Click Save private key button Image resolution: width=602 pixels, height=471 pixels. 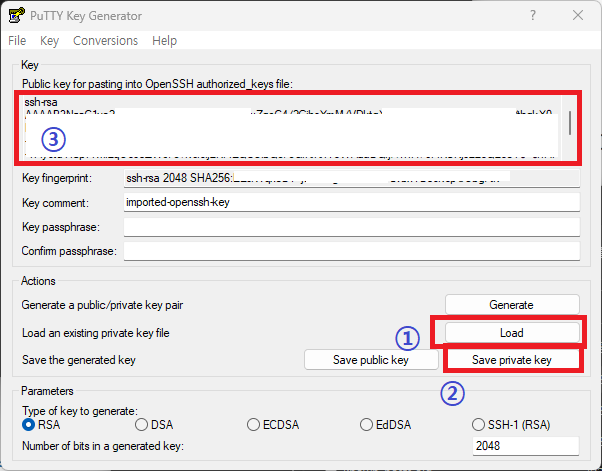coord(512,360)
